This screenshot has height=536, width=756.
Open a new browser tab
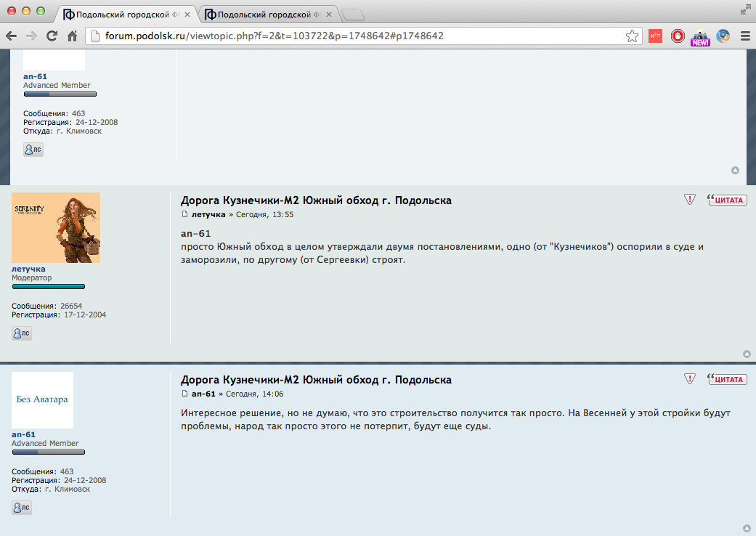coord(353,15)
